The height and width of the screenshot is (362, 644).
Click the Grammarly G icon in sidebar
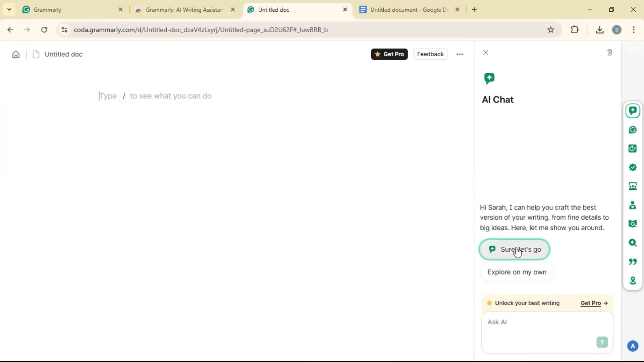click(633, 130)
